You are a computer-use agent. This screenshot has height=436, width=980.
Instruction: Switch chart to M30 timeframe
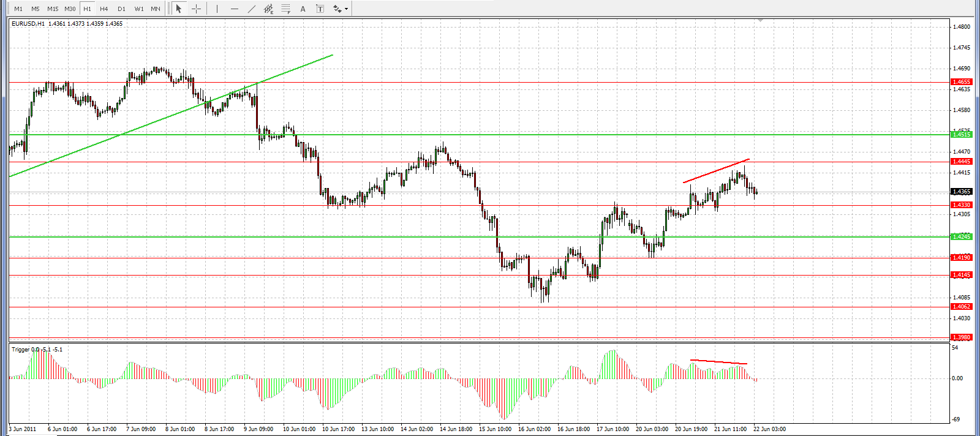pyautogui.click(x=70, y=9)
